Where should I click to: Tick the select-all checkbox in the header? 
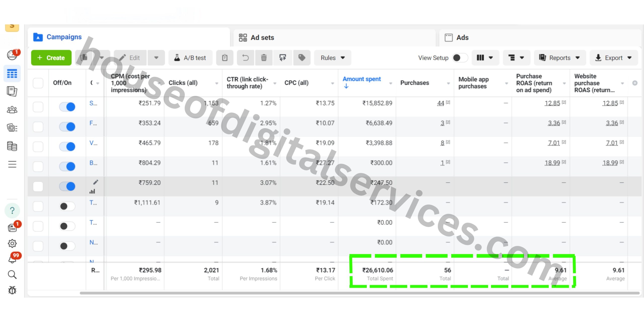(x=38, y=83)
